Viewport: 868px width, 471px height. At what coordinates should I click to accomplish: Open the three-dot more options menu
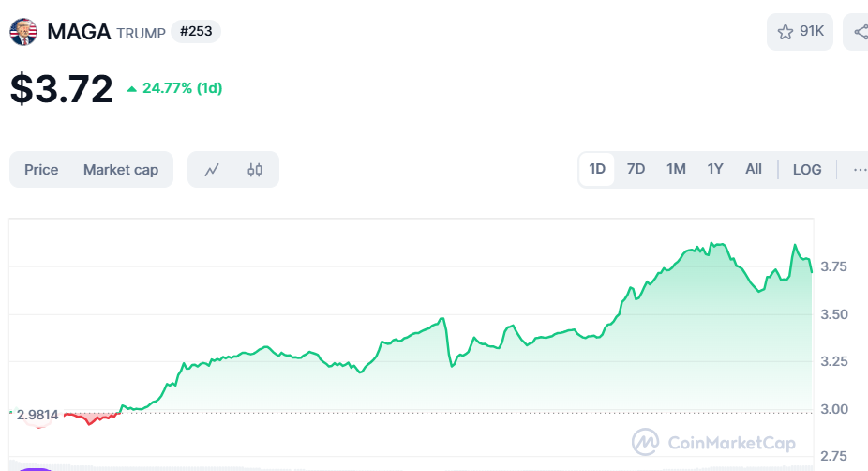859,170
